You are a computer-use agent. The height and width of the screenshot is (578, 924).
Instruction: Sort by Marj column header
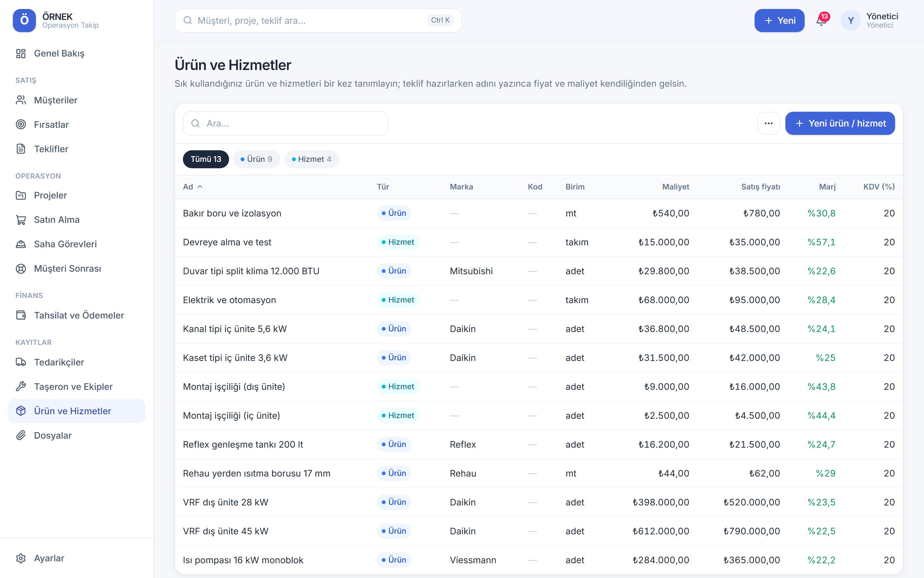827,187
